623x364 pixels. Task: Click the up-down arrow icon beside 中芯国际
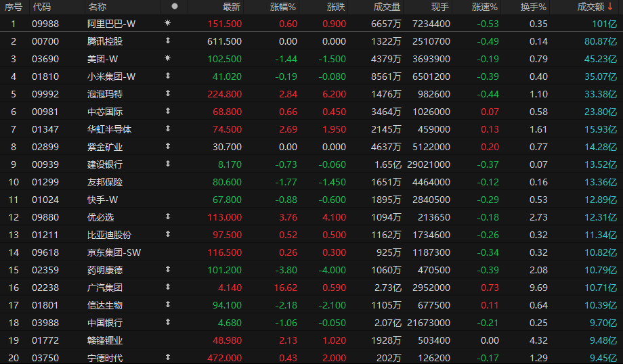point(168,111)
